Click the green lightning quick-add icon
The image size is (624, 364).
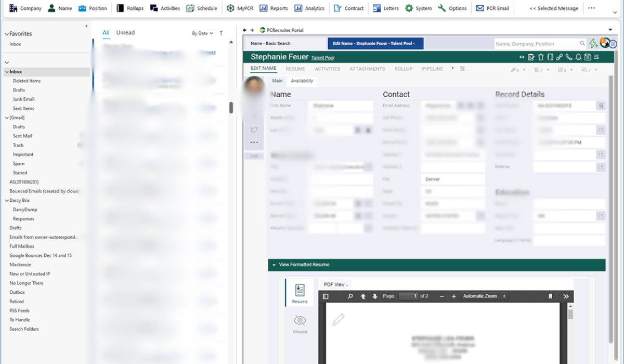(593, 44)
